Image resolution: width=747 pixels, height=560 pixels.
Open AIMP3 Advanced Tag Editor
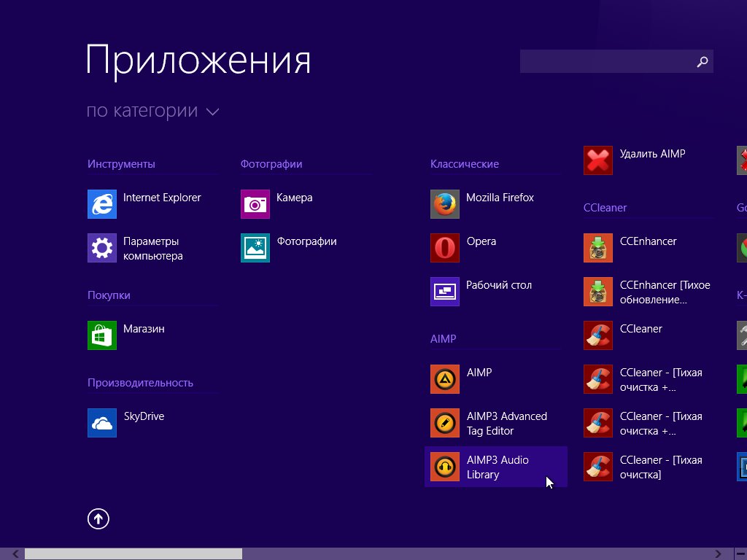click(x=445, y=423)
